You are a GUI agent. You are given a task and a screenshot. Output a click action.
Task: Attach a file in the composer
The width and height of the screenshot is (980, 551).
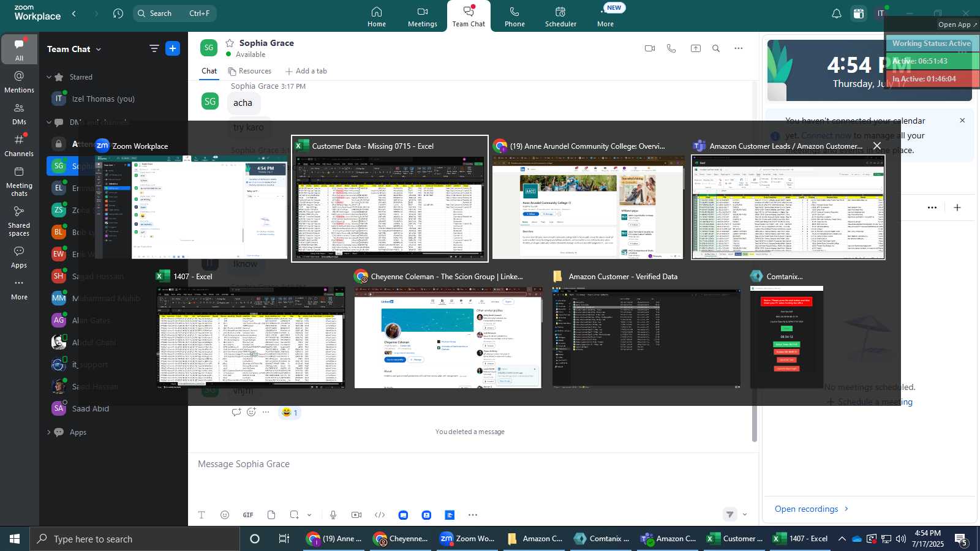point(271,515)
